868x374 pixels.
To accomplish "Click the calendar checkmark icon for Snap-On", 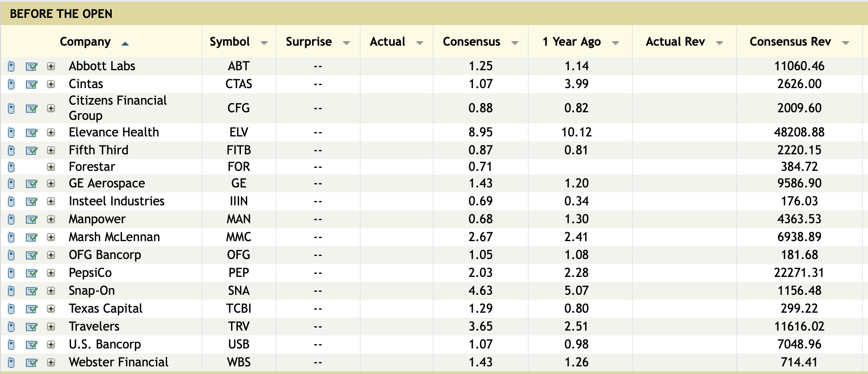I will coord(31,291).
